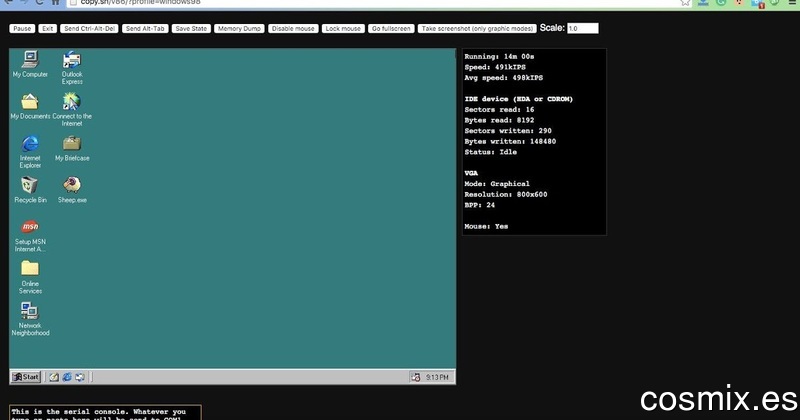This screenshot has width=800, height=420.
Task: Click the 'Speed: 491kIPS' status line
Action: pyautogui.click(x=495, y=67)
